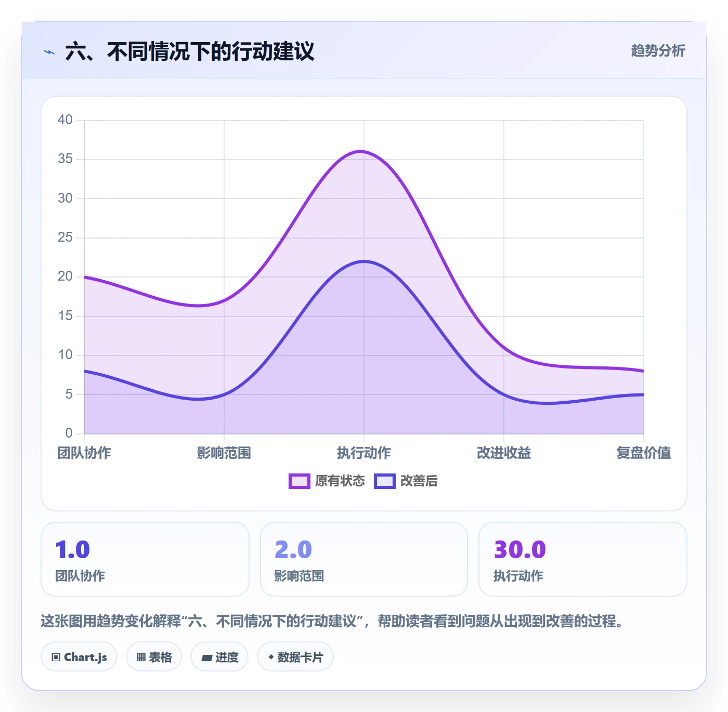Click the bar icon in 进度 tag

[207, 658]
